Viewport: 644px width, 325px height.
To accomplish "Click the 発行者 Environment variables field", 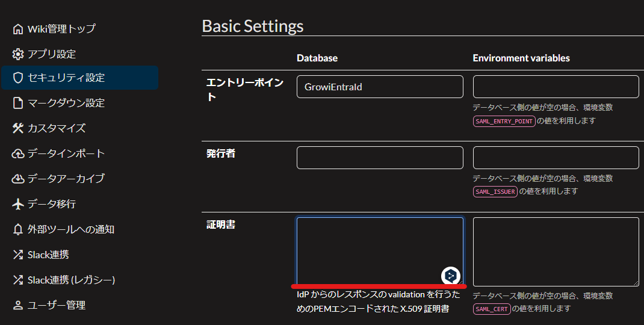I will click(x=556, y=158).
